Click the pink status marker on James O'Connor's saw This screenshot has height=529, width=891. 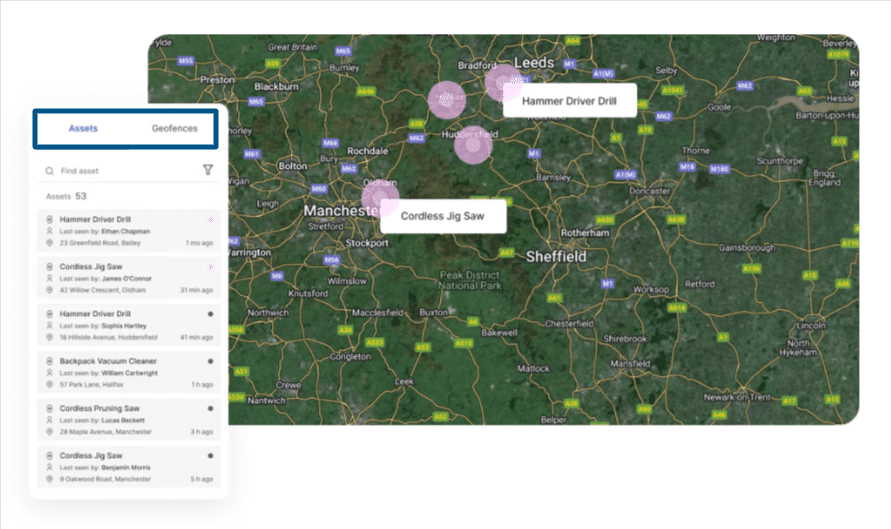210,266
